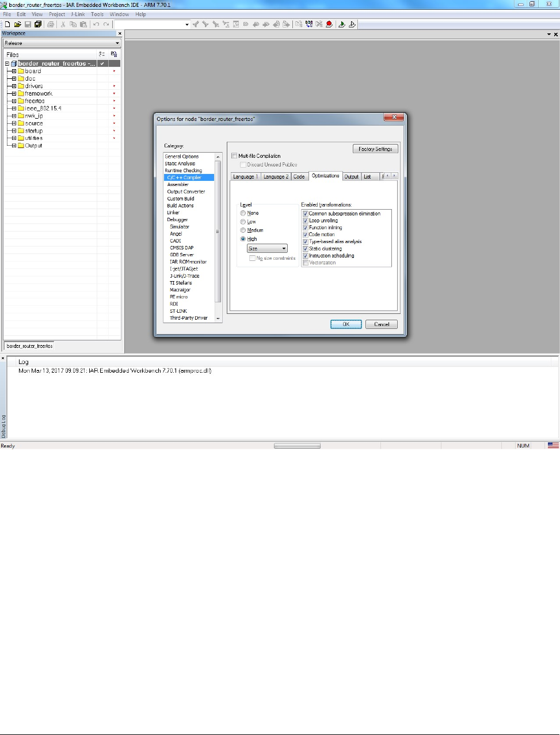Click the Navigate Backward toolbar icon
Viewport: 560px width, 735px height.
[x=276, y=24]
